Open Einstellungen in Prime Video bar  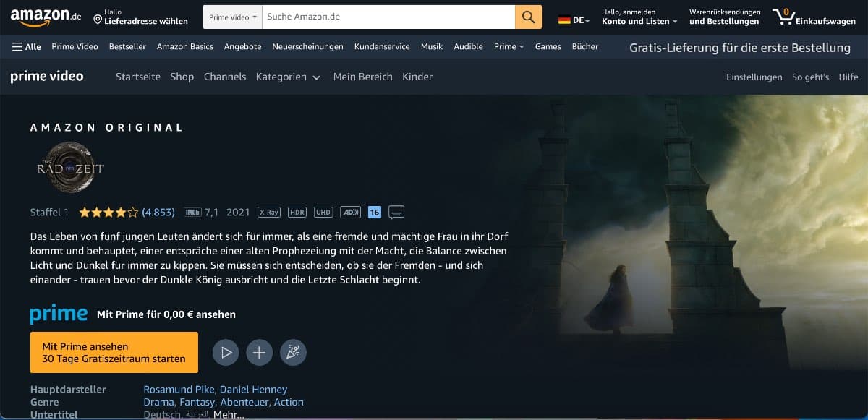(x=754, y=77)
